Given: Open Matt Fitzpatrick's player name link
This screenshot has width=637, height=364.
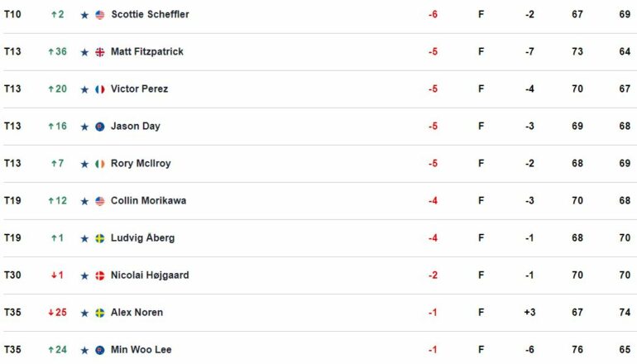Looking at the screenshot, I should tap(147, 51).
